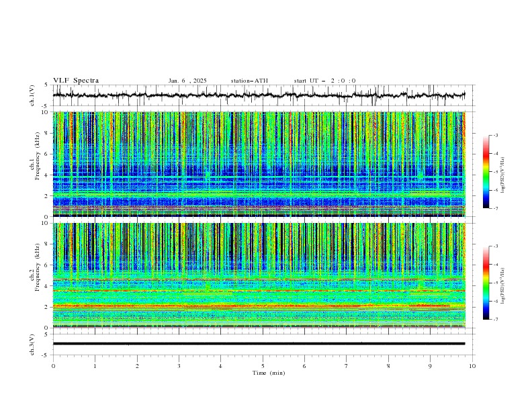Click the "station=ATH" header label
The width and height of the screenshot is (532, 411).
249,81
